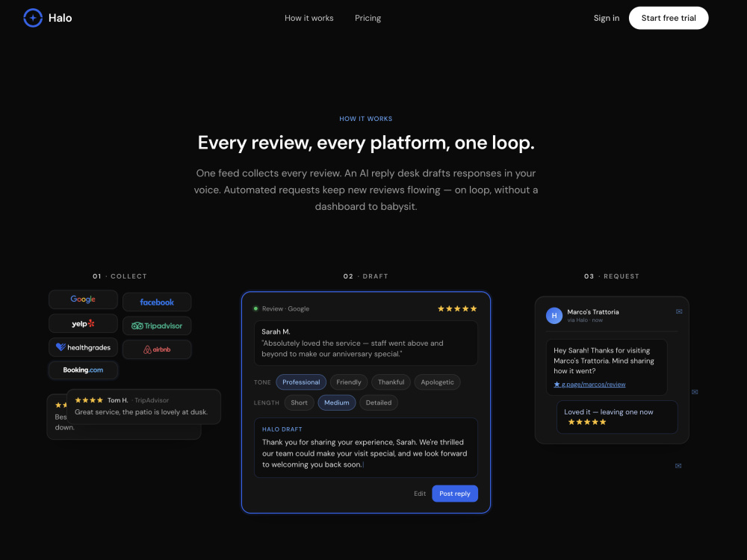Click the five-star rating in the Google review

click(457, 308)
